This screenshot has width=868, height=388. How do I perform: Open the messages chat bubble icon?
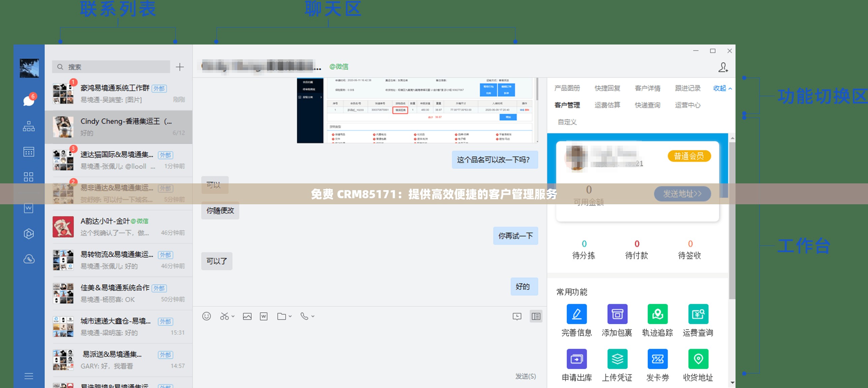[29, 100]
